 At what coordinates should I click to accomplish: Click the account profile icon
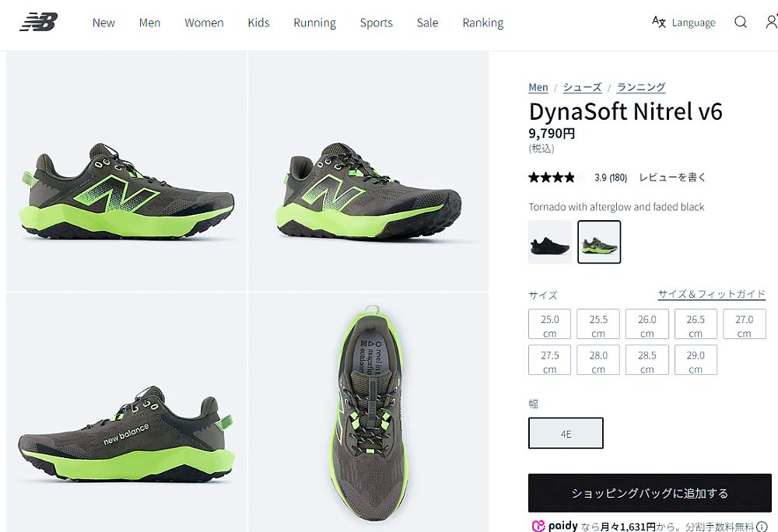tap(771, 23)
